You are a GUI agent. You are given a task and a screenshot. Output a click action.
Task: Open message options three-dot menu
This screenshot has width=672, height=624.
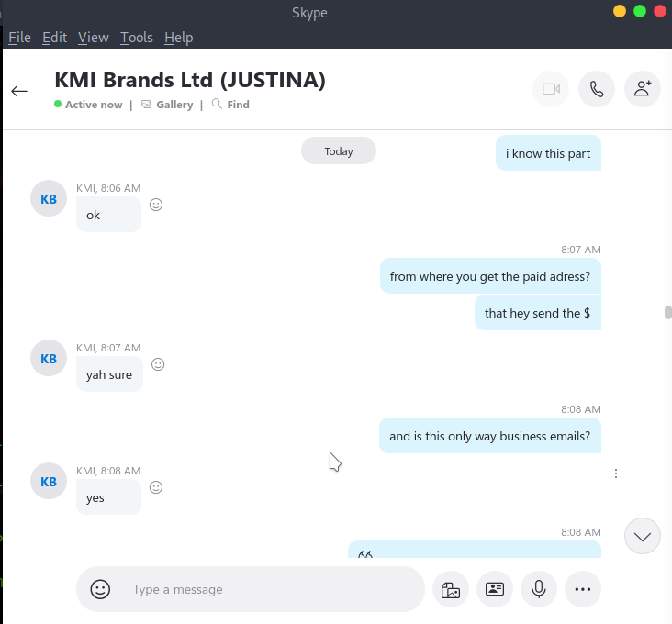616,474
